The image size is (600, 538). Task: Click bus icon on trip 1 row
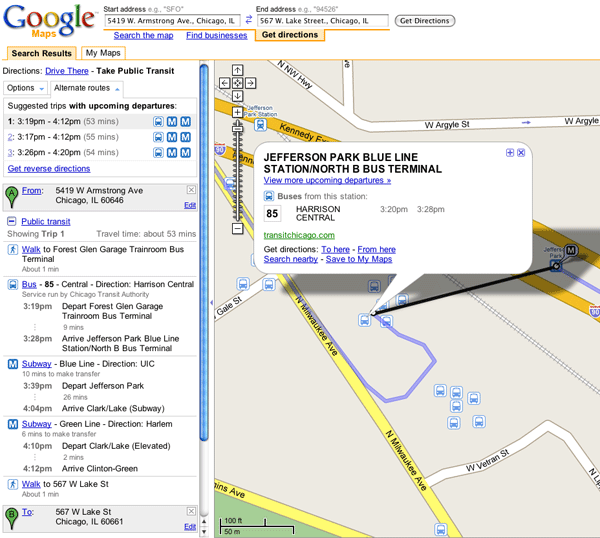[158, 122]
